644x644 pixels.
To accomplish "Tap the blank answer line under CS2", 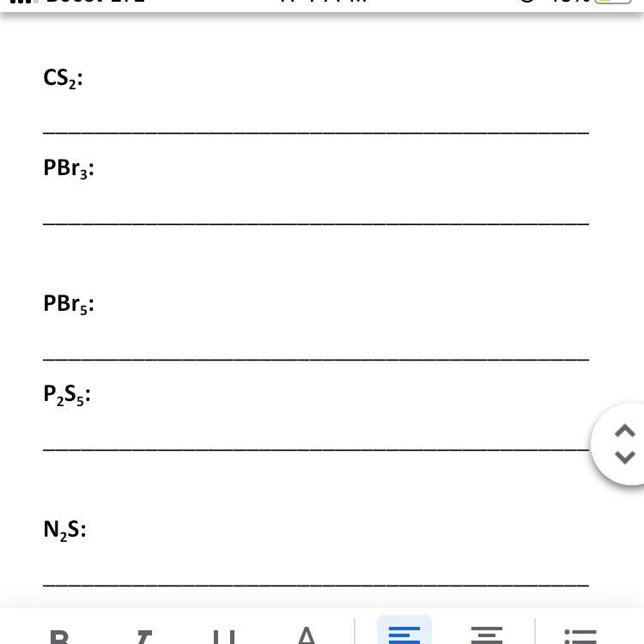I will click(316, 132).
